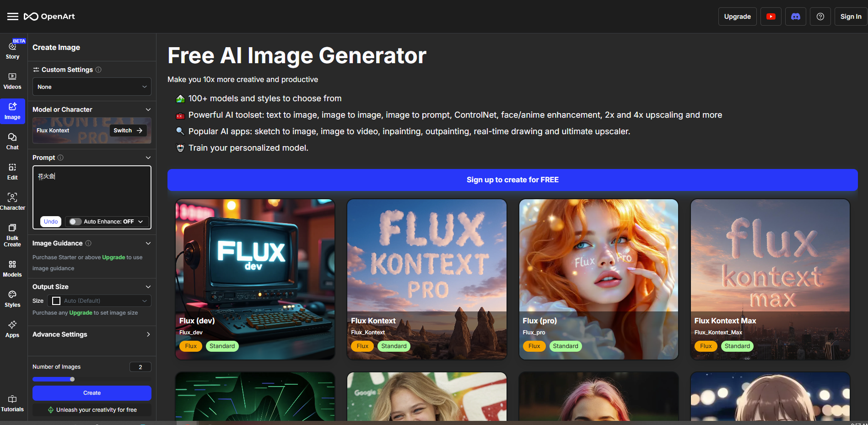
Task: Click the Sign In button
Action: [851, 16]
